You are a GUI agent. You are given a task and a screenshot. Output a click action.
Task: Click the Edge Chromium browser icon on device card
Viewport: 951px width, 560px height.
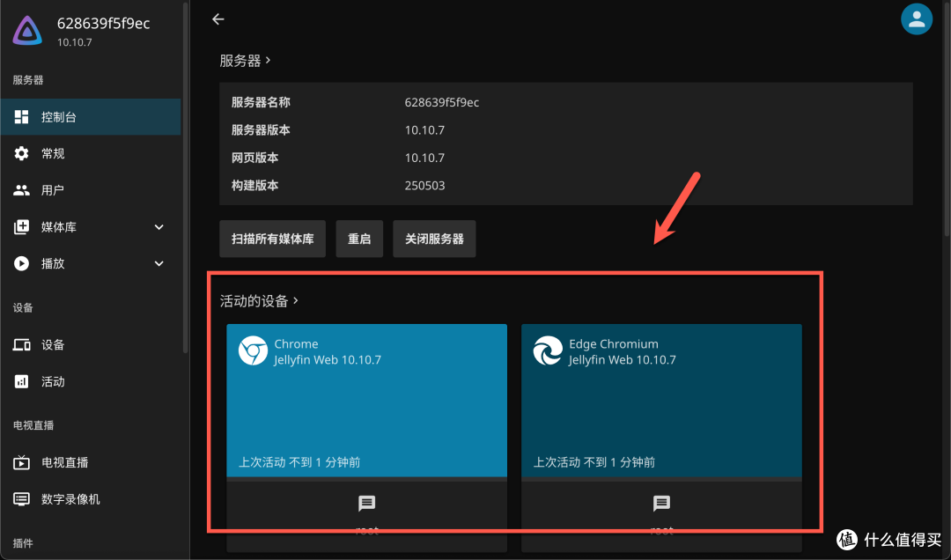548,350
